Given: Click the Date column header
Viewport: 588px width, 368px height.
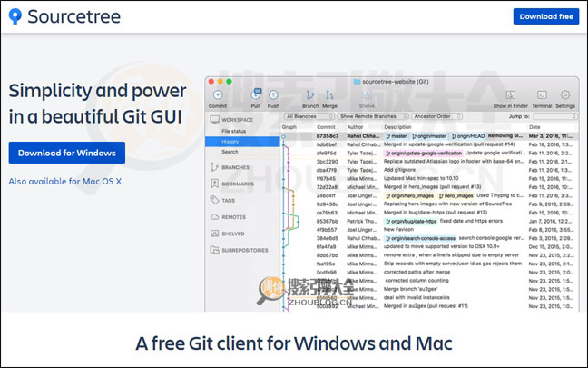Looking at the screenshot, I should tap(534, 127).
